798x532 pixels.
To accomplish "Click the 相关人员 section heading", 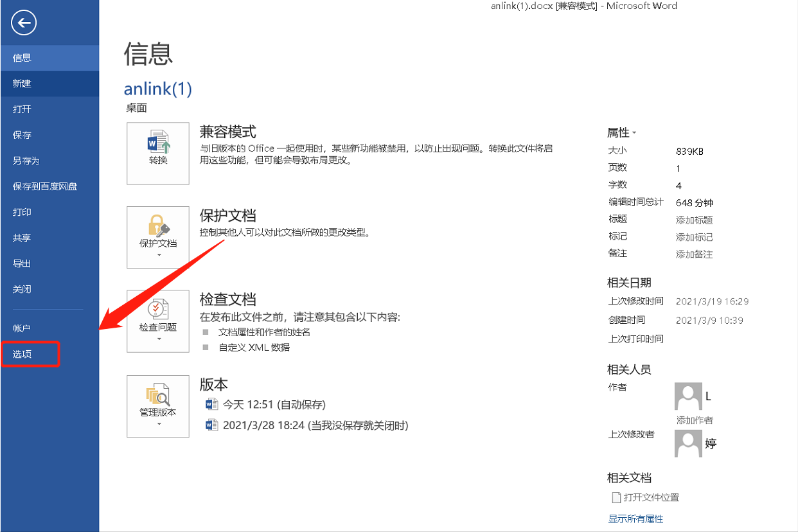I will [x=629, y=369].
